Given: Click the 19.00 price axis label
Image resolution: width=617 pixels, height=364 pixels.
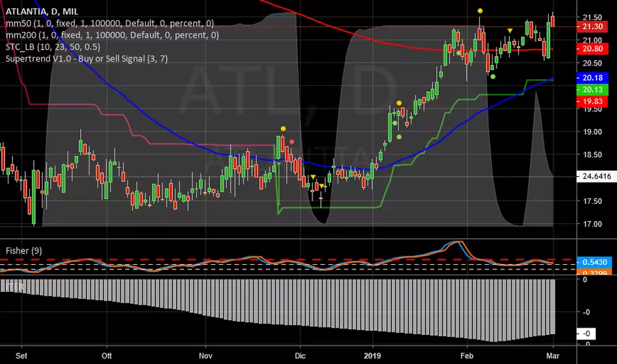Looking at the screenshot, I should click(x=593, y=132).
